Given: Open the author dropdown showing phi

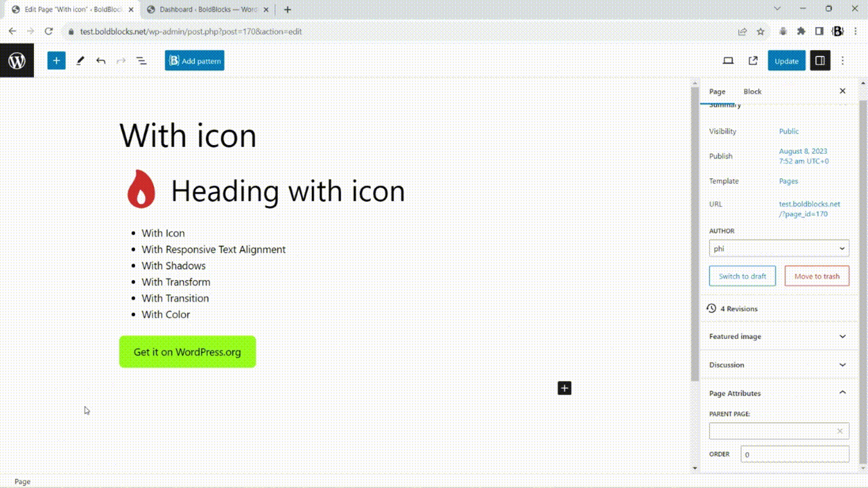Looking at the screenshot, I should [779, 249].
